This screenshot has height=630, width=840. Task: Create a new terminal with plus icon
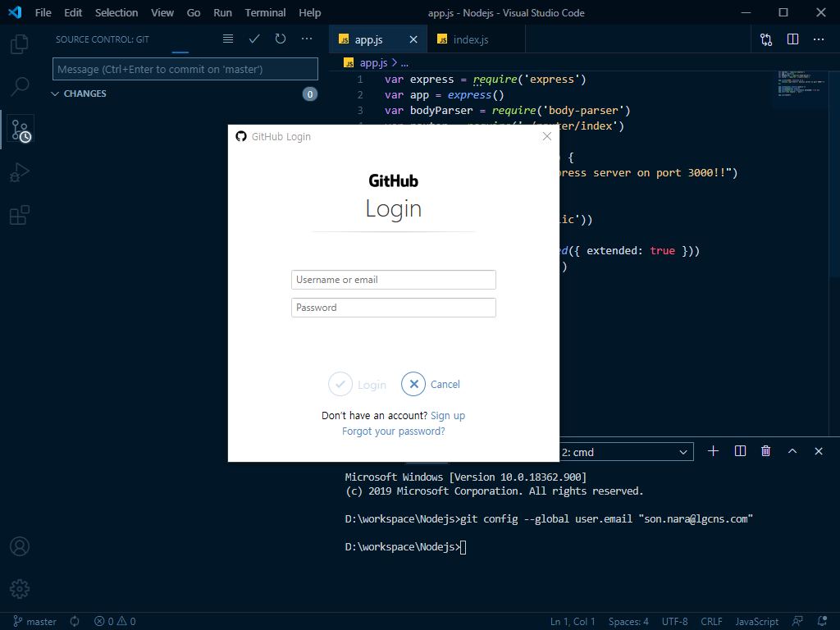pos(713,451)
